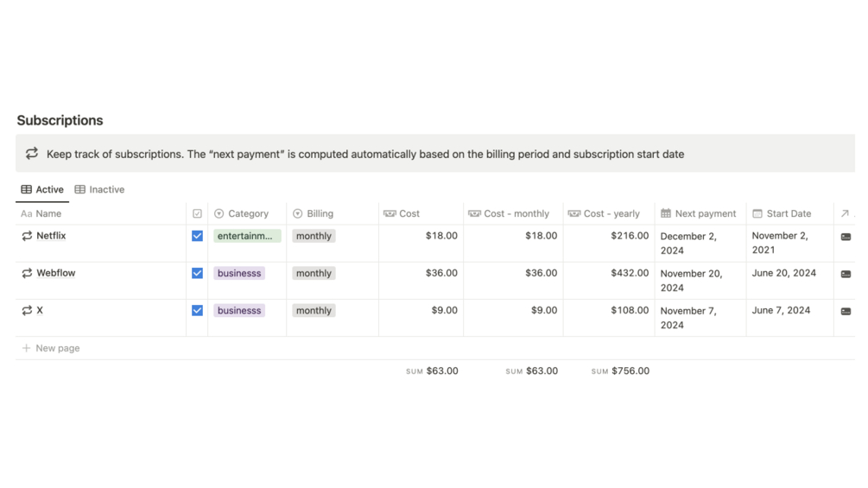Click the Inactive tab table icon

tap(79, 189)
